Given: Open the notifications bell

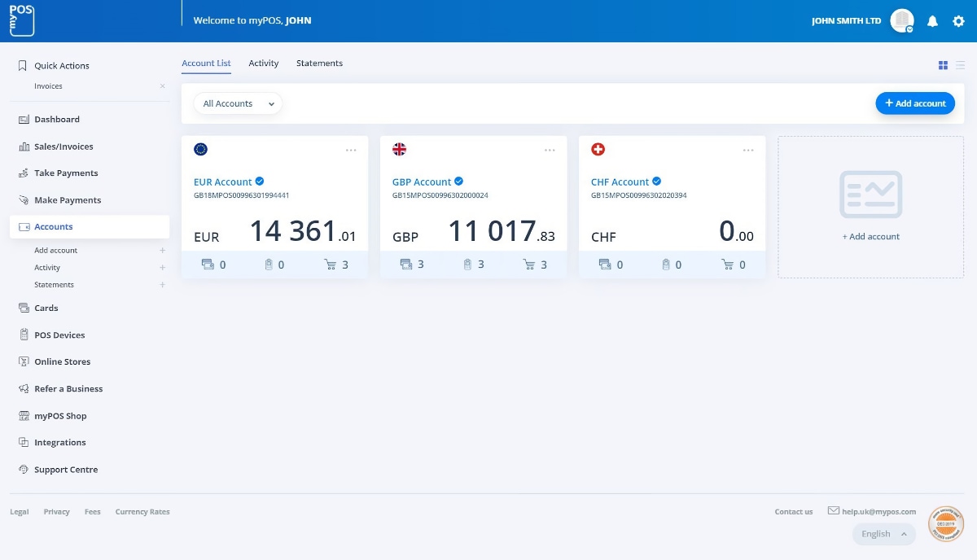Looking at the screenshot, I should tap(933, 21).
